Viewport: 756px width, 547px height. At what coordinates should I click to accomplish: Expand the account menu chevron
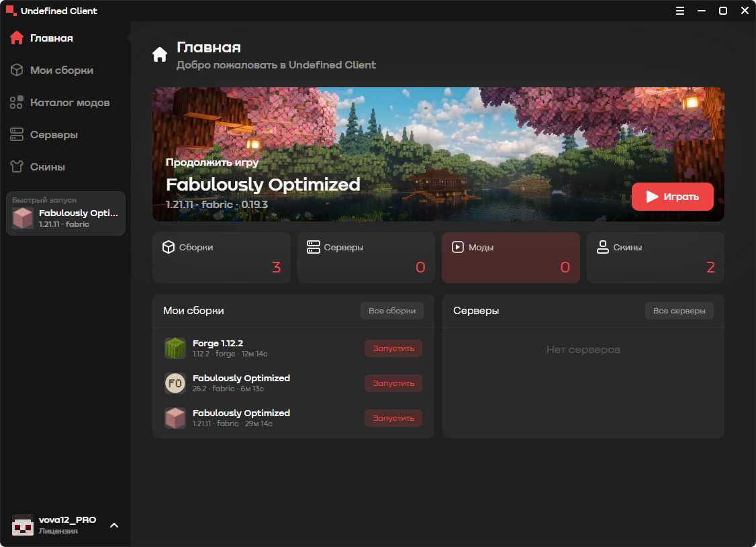pyautogui.click(x=114, y=526)
